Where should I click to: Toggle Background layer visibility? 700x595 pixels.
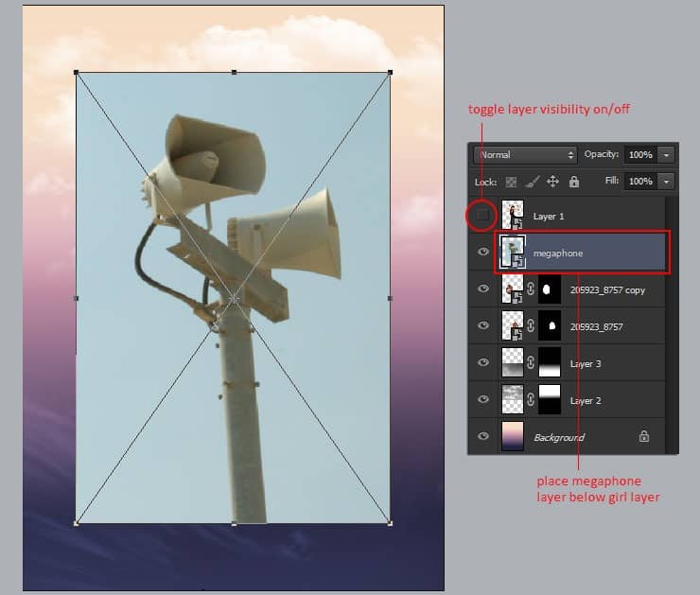pyautogui.click(x=483, y=436)
